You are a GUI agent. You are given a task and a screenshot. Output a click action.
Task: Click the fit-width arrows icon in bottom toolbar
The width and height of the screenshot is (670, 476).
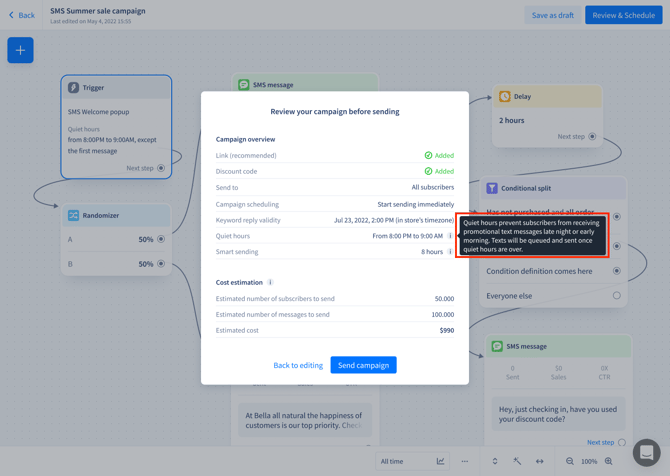[x=540, y=461]
